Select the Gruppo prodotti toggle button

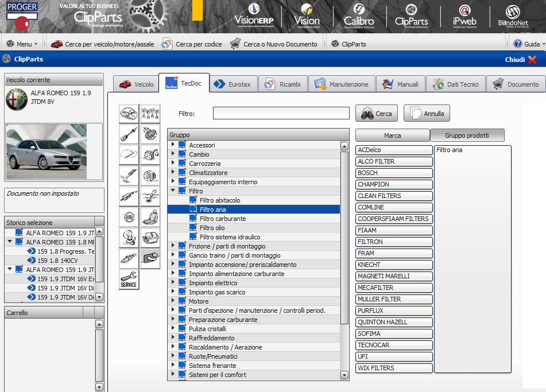(x=467, y=135)
